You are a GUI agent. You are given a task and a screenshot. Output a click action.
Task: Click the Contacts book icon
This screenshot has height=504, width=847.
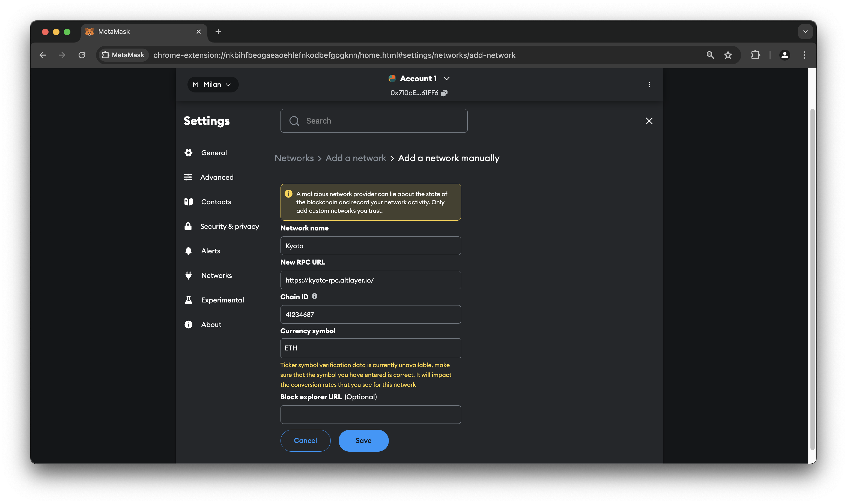pyautogui.click(x=189, y=202)
